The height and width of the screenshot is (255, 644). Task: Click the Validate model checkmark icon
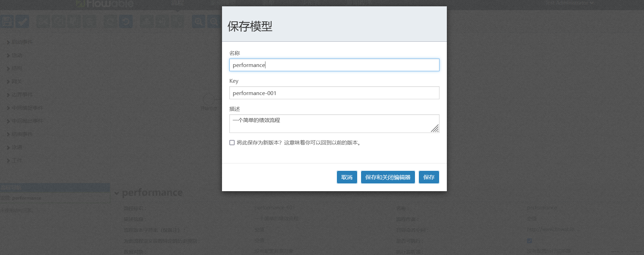coord(22,21)
